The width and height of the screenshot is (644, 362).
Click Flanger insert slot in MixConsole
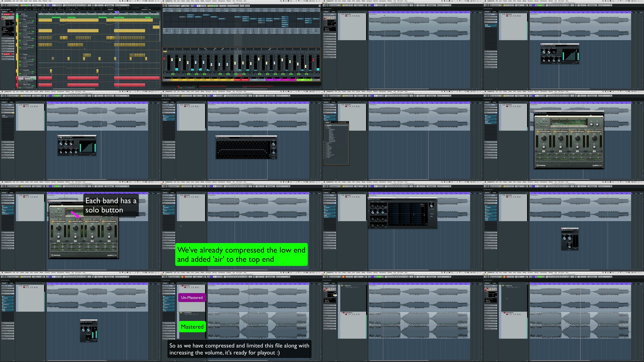pyautogui.click(x=261, y=19)
